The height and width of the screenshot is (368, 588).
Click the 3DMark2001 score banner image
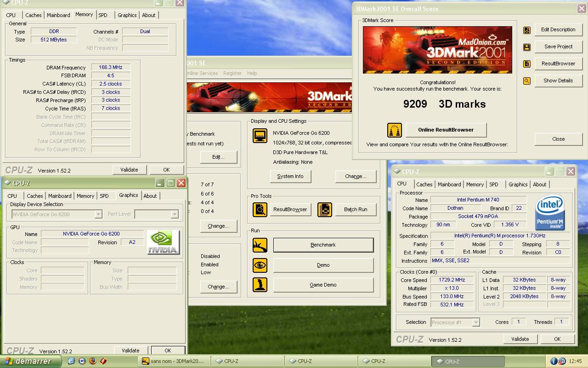pos(437,50)
